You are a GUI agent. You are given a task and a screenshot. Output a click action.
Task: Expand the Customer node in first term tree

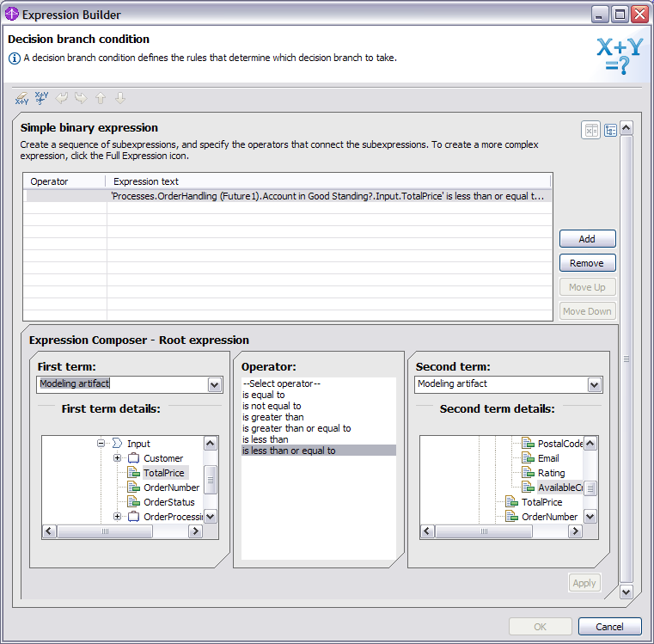(x=117, y=458)
